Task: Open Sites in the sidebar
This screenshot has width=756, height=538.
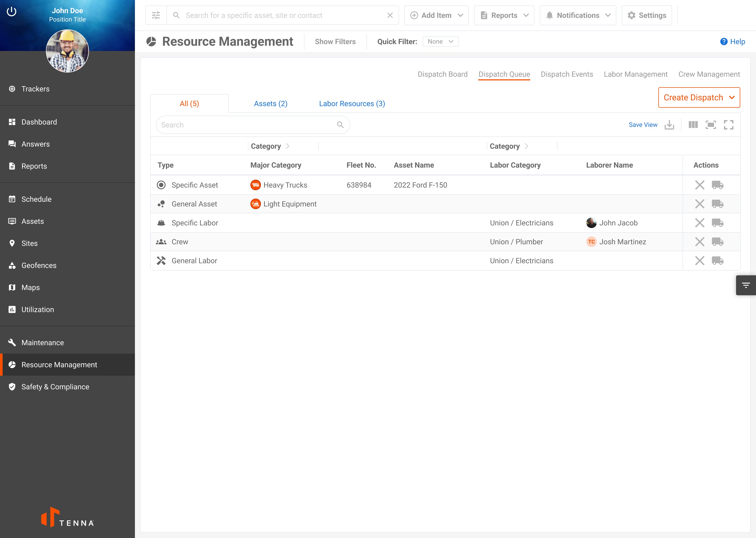Action: [67, 243]
